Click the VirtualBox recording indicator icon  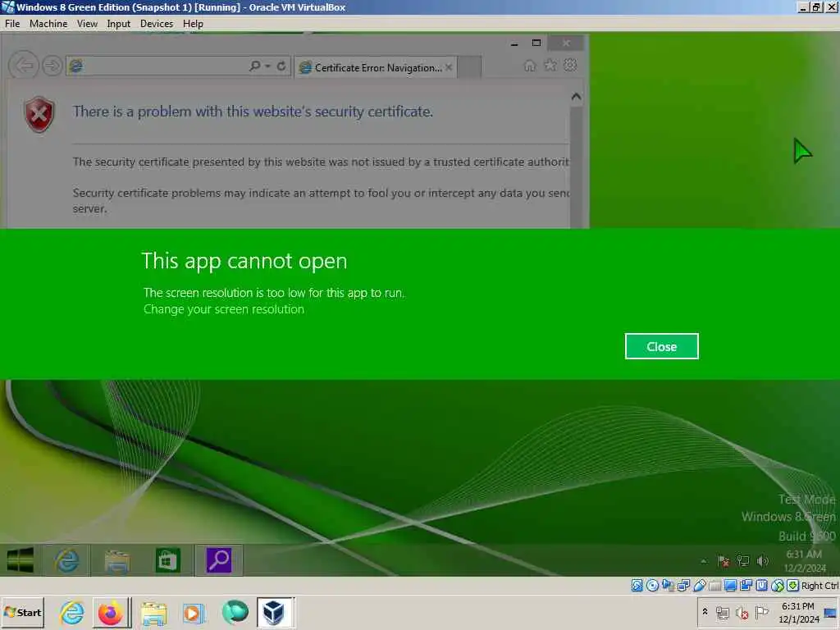tap(746, 586)
